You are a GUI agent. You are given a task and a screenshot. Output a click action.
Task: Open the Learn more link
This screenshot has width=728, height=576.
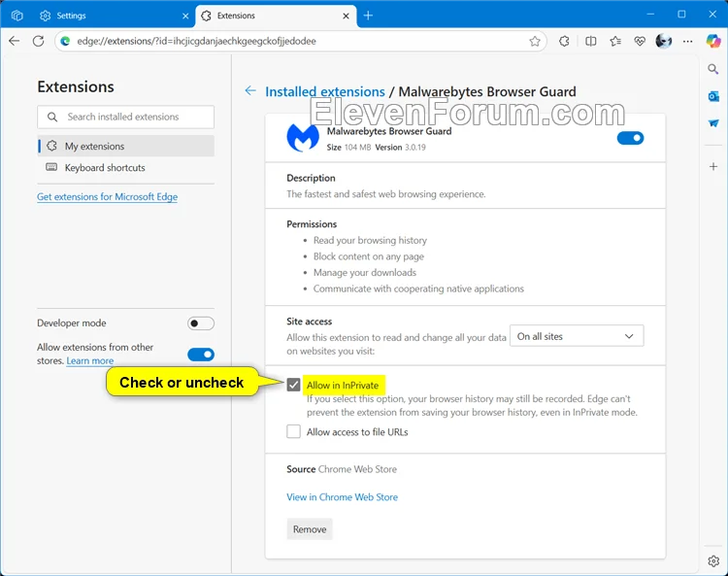click(90, 361)
